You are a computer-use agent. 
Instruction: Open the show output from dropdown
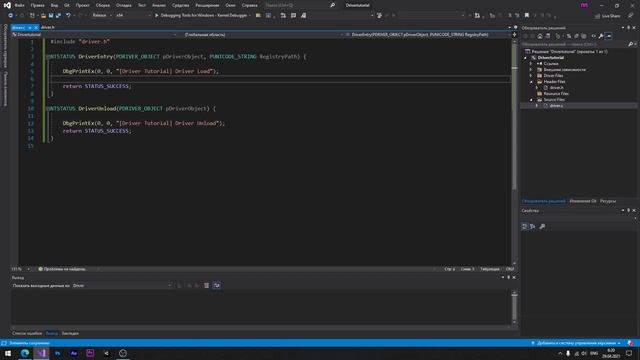coord(122,286)
